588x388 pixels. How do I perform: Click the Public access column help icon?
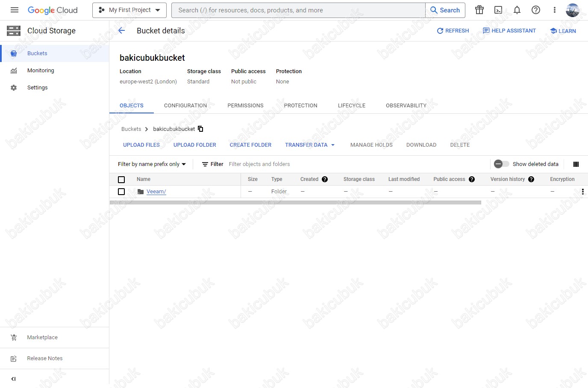coord(472,179)
